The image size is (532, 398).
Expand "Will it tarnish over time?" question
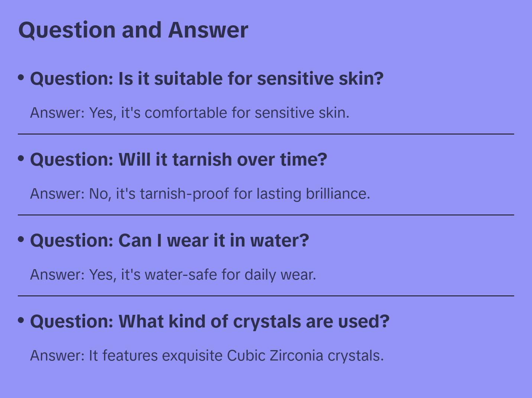click(178, 160)
